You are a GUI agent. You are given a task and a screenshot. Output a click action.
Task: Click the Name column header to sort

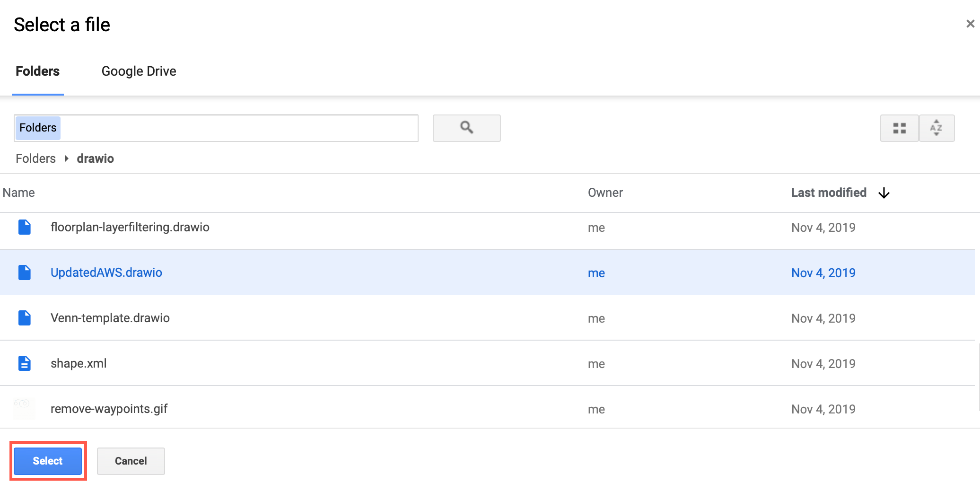point(19,193)
